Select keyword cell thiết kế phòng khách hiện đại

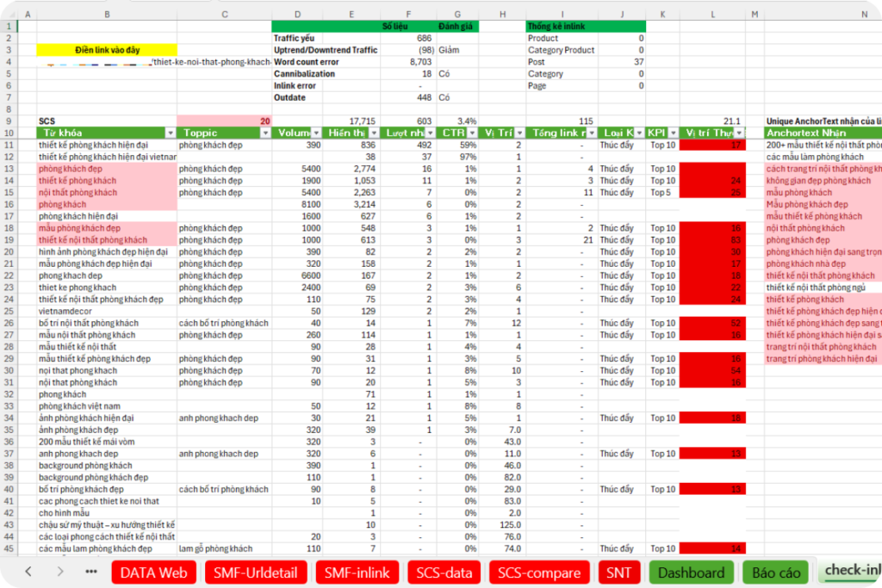[x=107, y=145]
